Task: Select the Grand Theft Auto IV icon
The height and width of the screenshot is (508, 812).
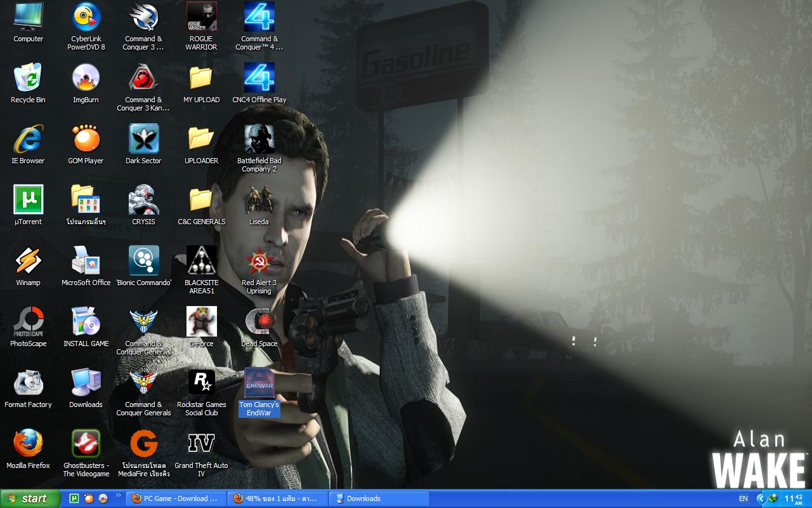Action: 202,453
